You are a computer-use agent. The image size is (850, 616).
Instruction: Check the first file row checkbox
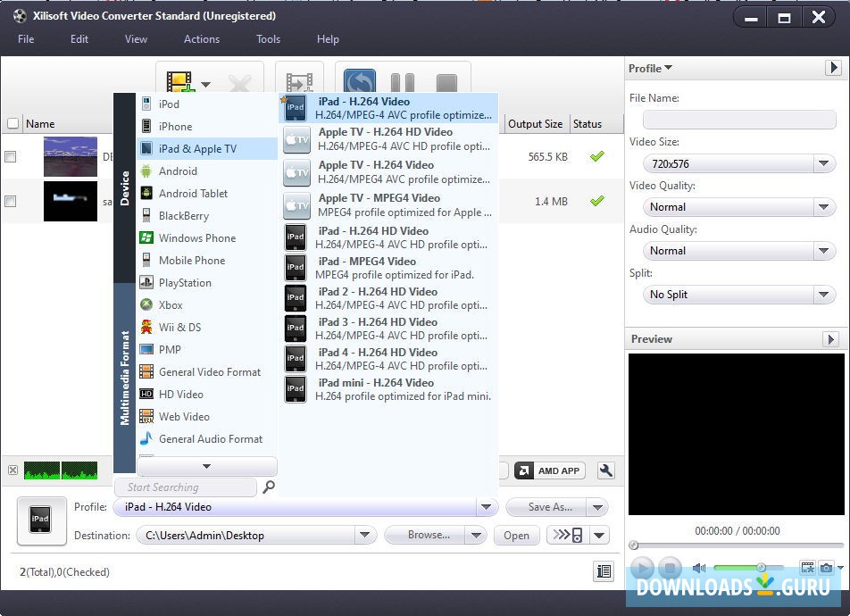tap(11, 157)
